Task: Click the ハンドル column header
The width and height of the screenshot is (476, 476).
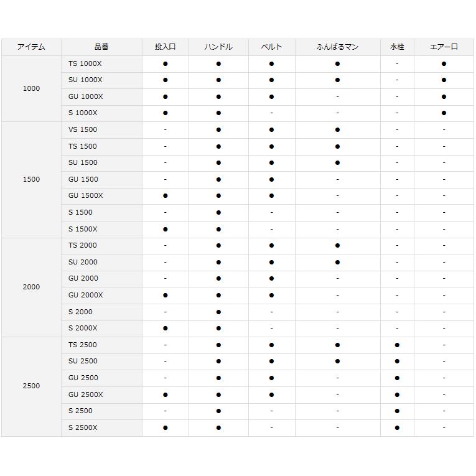Action: tap(218, 47)
